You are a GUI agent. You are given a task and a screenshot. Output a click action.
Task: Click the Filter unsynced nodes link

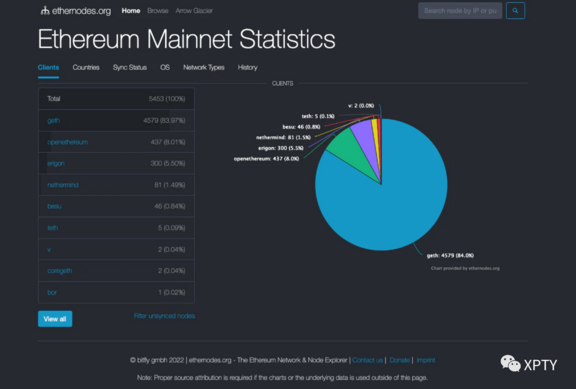click(x=164, y=316)
